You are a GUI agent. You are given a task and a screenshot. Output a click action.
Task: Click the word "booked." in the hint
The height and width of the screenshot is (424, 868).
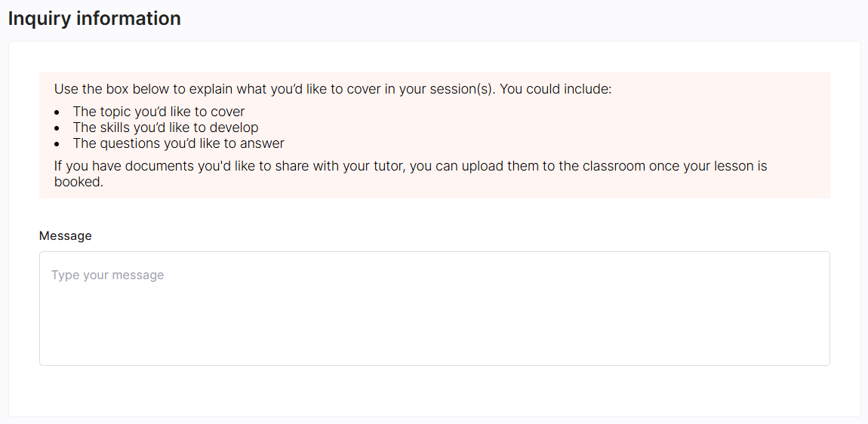pos(78,182)
